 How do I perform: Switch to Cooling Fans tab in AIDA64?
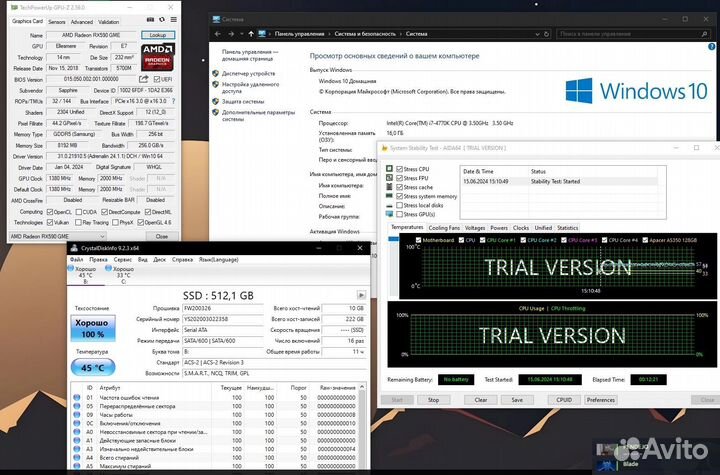tap(444, 228)
